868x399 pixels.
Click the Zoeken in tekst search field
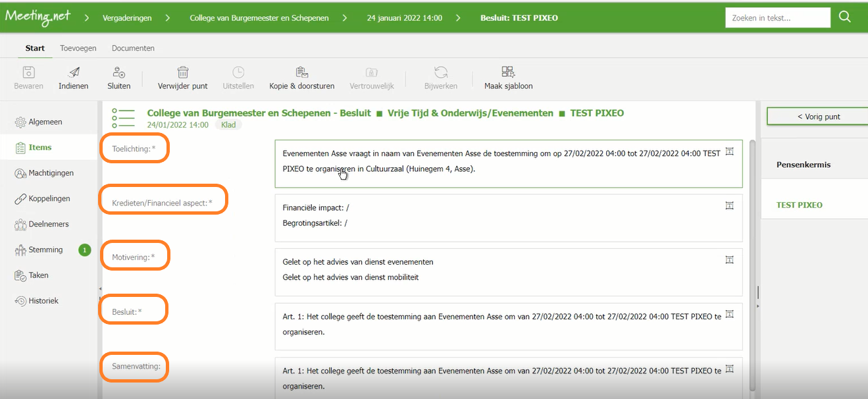[777, 18]
